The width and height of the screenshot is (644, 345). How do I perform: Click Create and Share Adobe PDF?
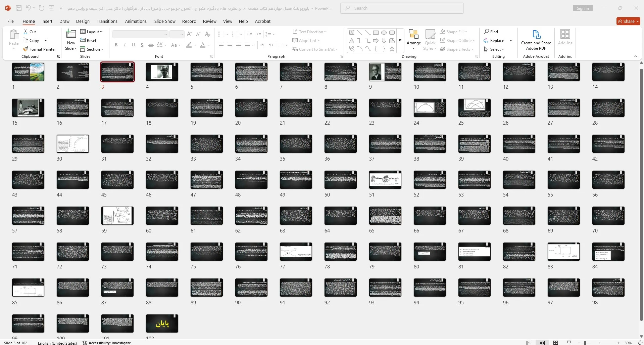coord(536,40)
